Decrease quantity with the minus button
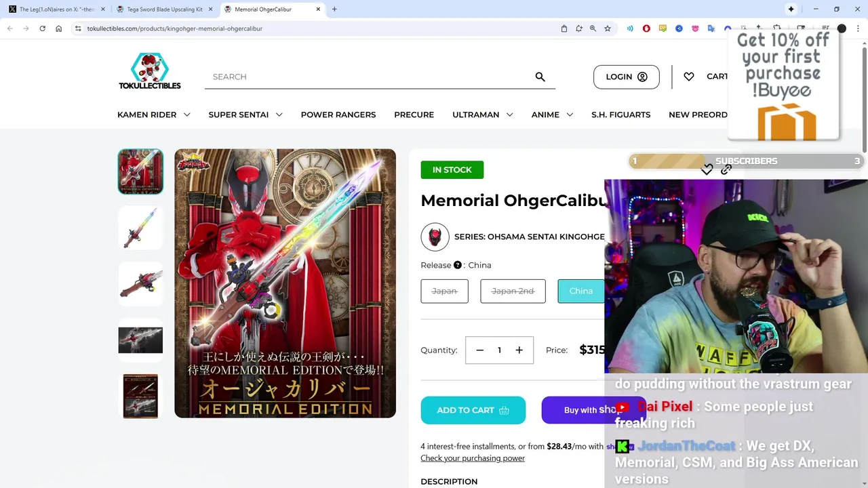 click(480, 350)
